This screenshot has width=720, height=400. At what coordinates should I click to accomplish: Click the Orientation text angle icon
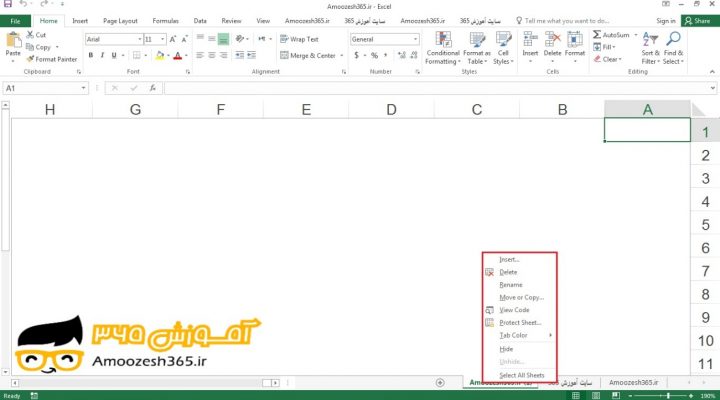click(240, 39)
